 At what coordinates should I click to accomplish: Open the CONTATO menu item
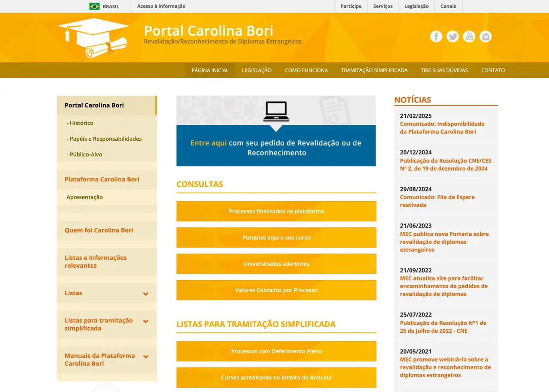[x=493, y=70]
